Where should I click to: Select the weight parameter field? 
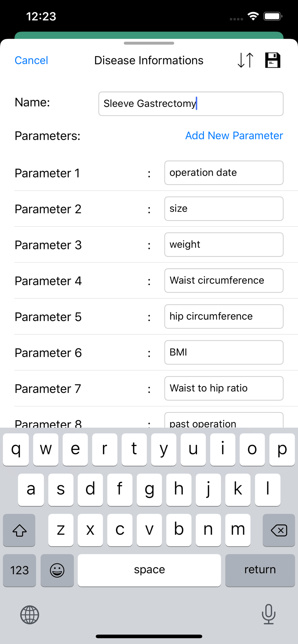(223, 245)
